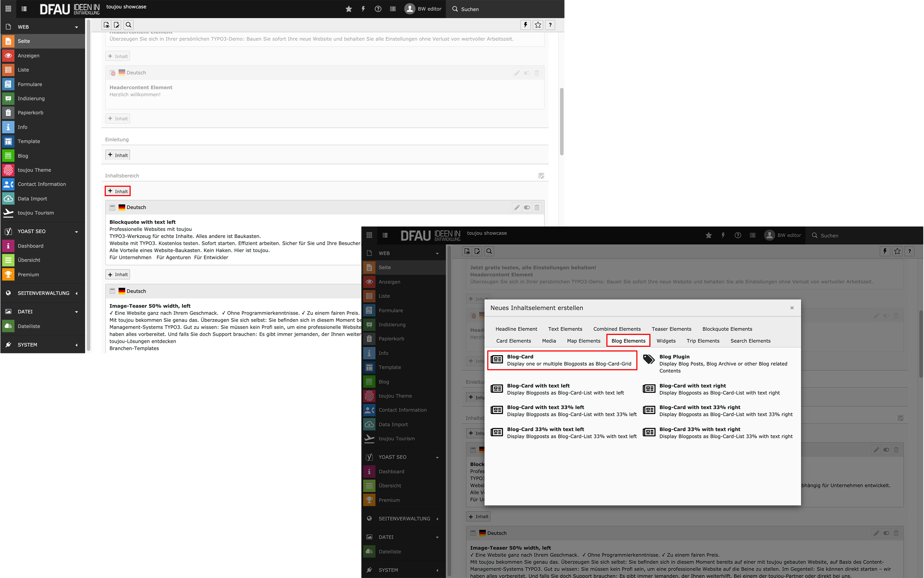Viewport: 924px width, 578px height.
Task: Open Data Import module in first window
Action: pyautogui.click(x=43, y=198)
